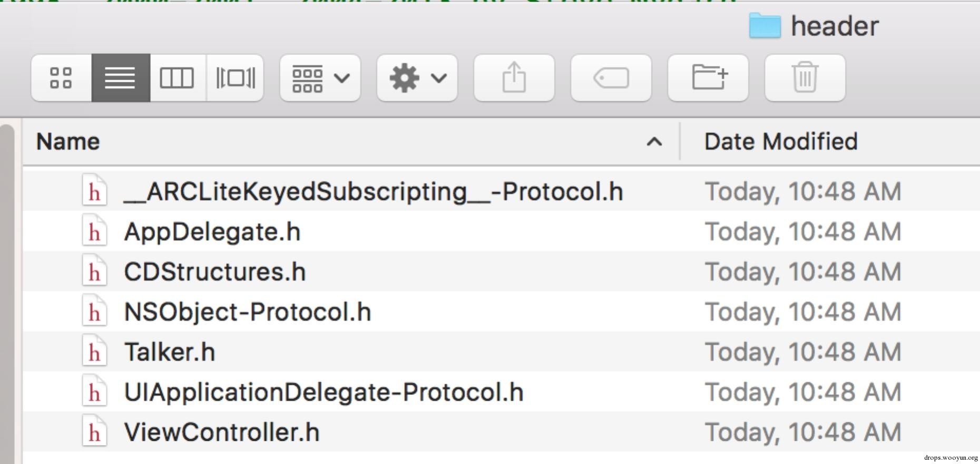This screenshot has height=464, width=980.
Task: Switch to Cover Flow view
Action: [235, 78]
